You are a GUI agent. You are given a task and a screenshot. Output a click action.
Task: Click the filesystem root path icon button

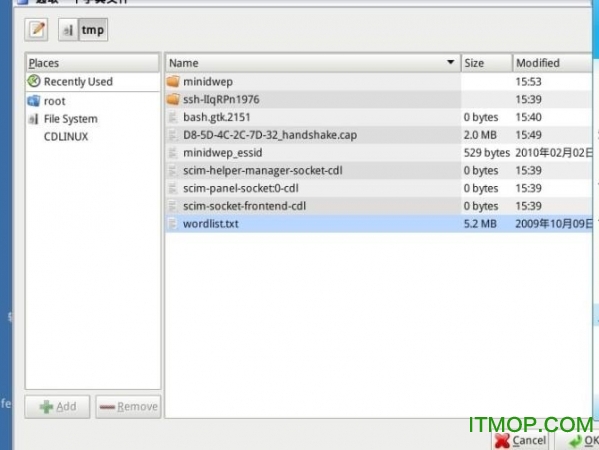tap(68, 30)
